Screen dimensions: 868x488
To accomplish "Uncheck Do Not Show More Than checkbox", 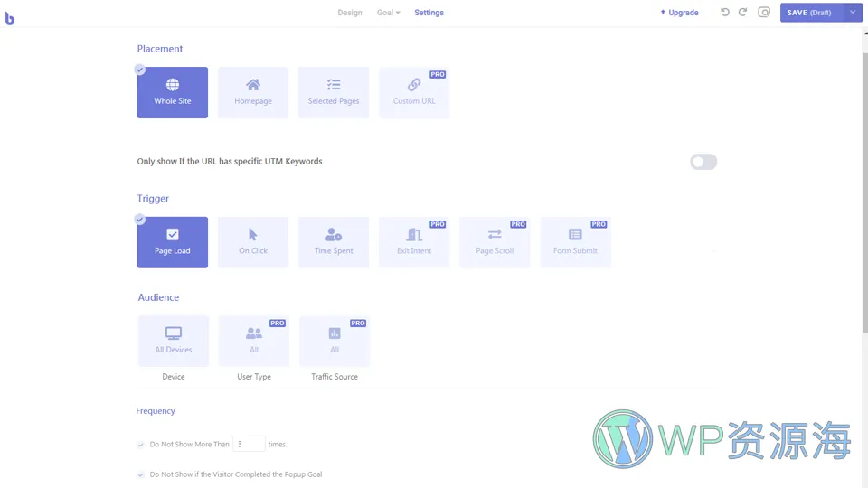I will pyautogui.click(x=140, y=445).
